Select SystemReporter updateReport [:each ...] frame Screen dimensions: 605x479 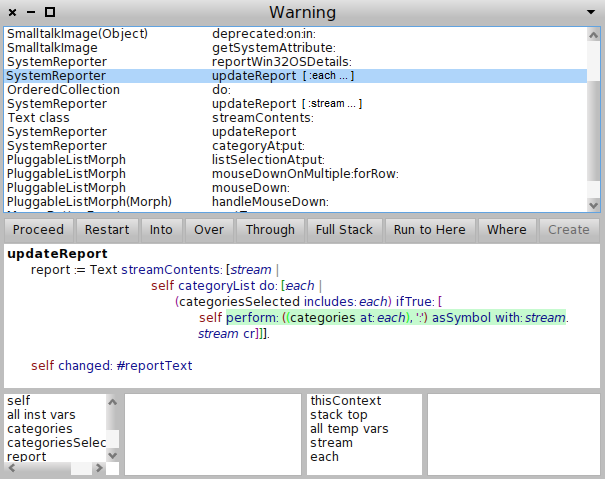click(x=296, y=76)
